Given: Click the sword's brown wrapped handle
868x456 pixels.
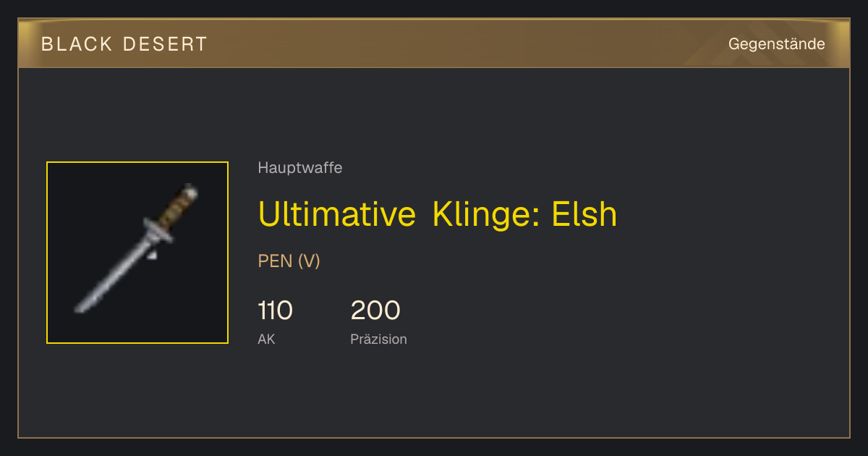Looking at the screenshot, I should tap(176, 207).
